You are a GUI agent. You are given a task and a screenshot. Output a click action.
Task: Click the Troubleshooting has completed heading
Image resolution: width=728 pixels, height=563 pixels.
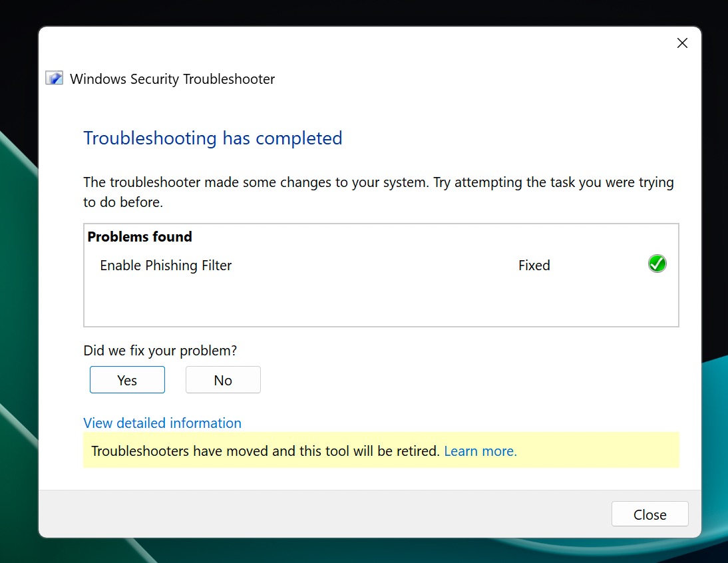click(213, 138)
